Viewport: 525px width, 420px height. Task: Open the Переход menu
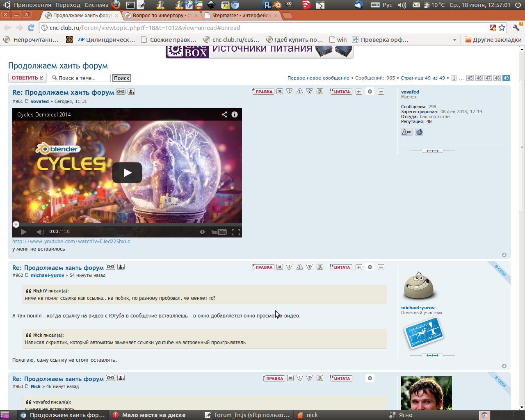pos(68,5)
